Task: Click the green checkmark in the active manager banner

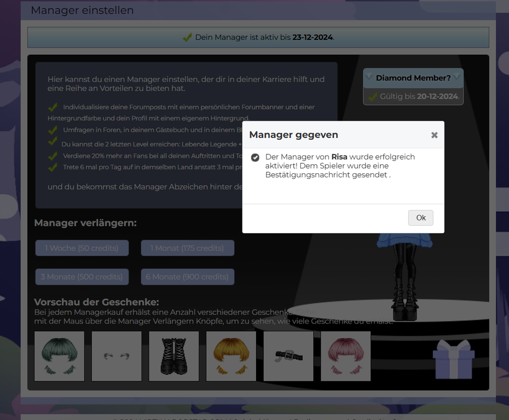Action: coord(187,37)
